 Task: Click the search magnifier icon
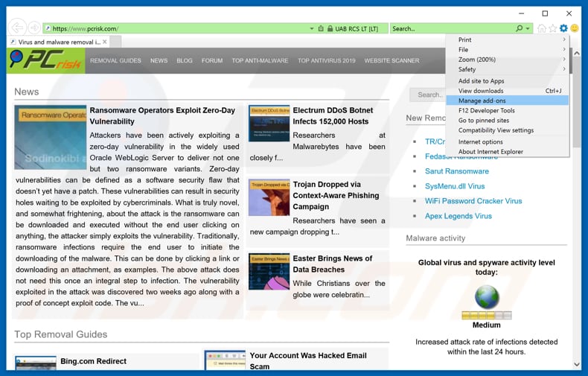coord(519,28)
